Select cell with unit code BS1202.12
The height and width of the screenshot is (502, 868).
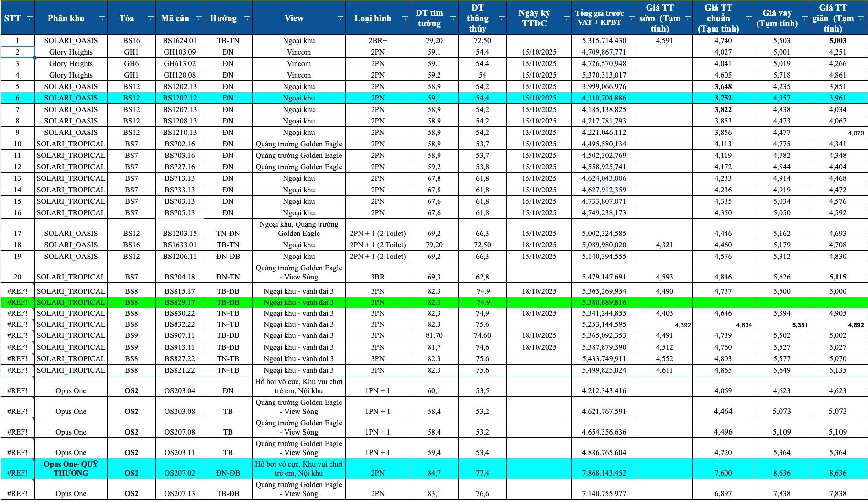click(x=179, y=98)
